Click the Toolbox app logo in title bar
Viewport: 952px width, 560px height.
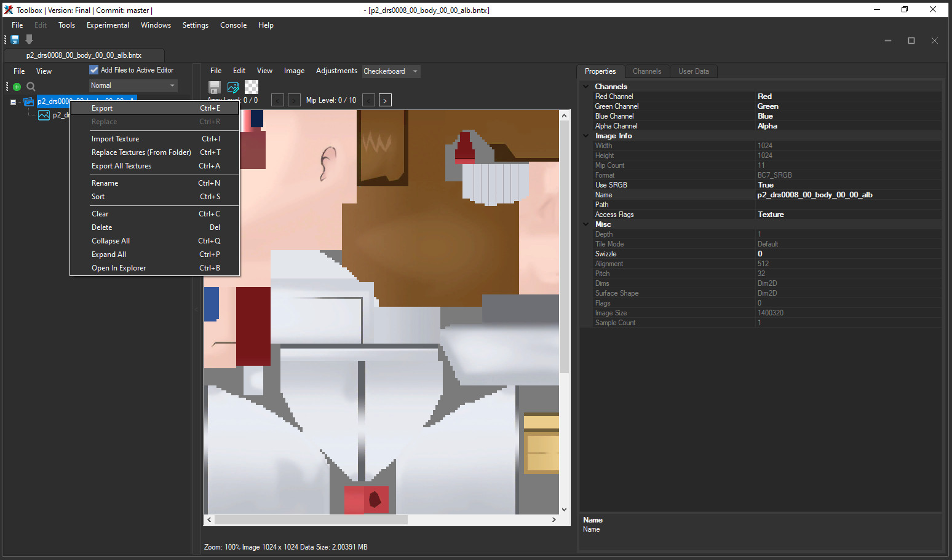[9, 10]
